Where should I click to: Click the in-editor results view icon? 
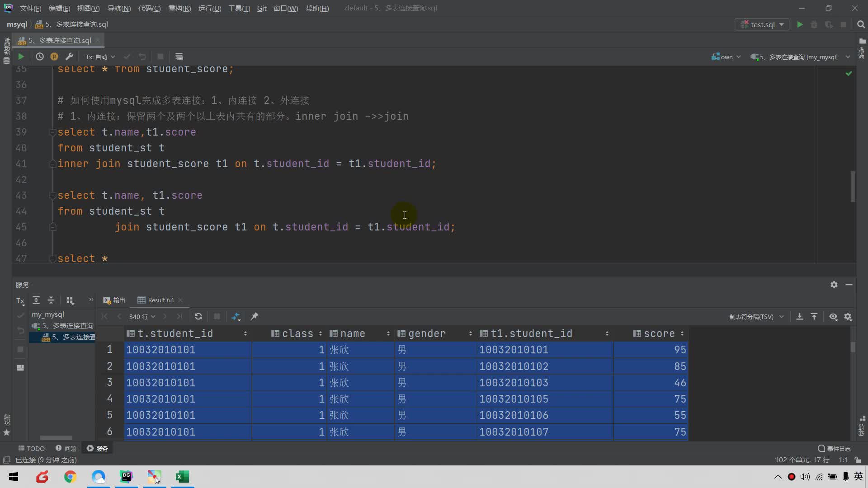click(x=179, y=56)
